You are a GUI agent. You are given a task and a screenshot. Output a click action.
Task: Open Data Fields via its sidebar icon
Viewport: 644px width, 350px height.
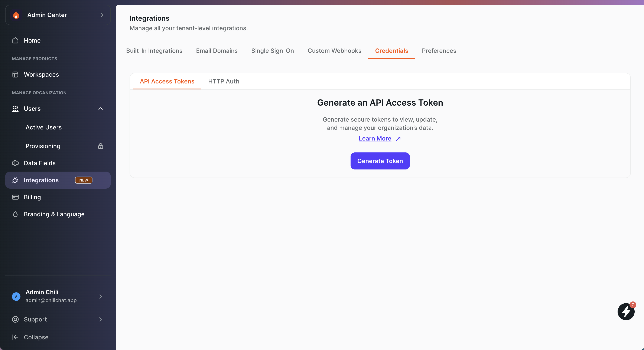tap(15, 163)
